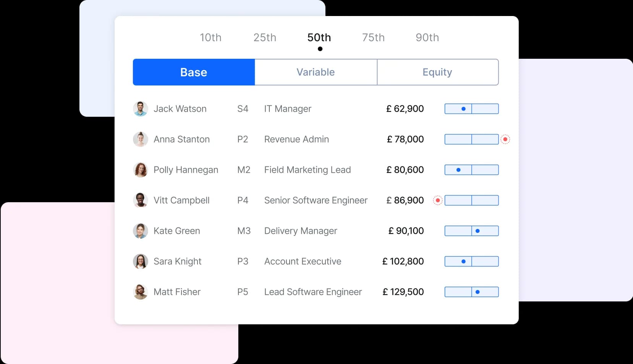
Task: Click Sara Knight's profile photo
Action: click(141, 261)
